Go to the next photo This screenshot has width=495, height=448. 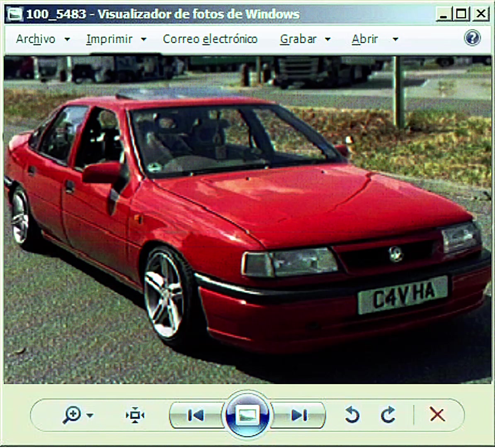pyautogui.click(x=298, y=416)
